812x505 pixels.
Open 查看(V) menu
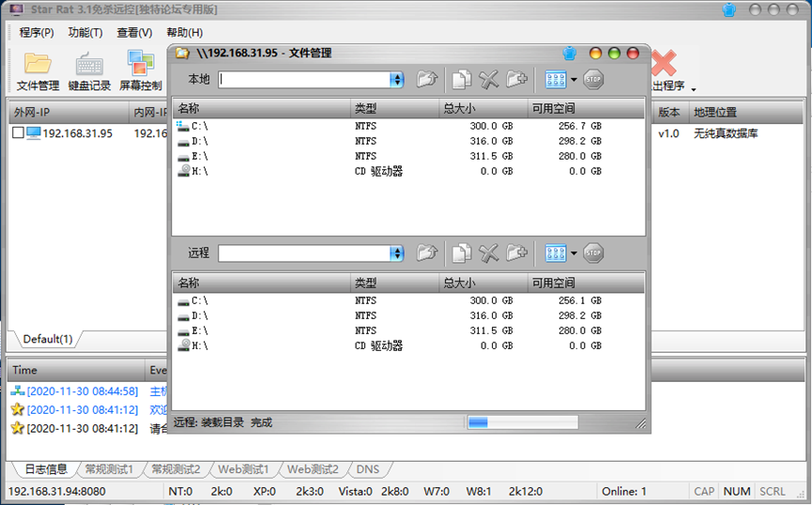[x=134, y=33]
